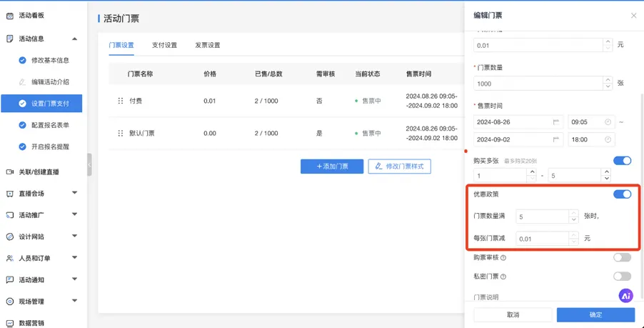Click drag handle icon for 付费 ticket
Screen dimensions: 644x328
[x=120, y=101]
